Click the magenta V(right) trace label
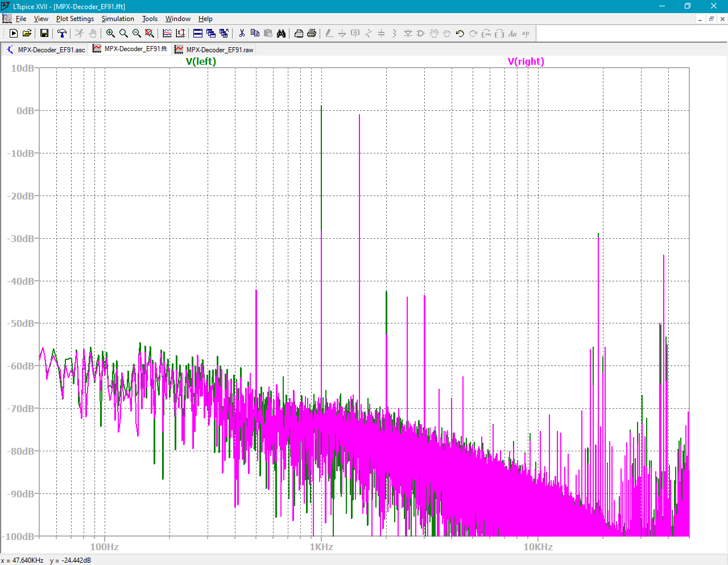The height and width of the screenshot is (565, 728). click(x=526, y=61)
